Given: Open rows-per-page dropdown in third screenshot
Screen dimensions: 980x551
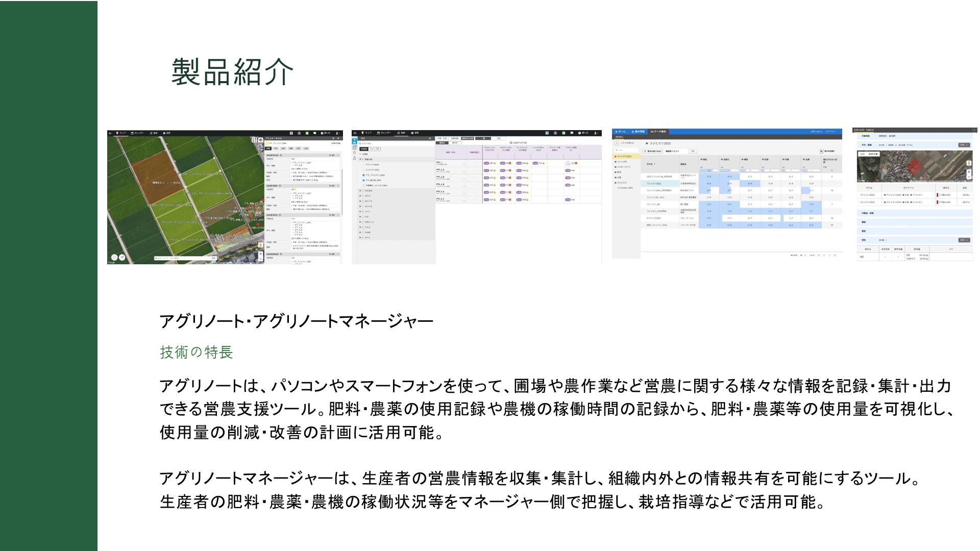Looking at the screenshot, I should point(803,255).
